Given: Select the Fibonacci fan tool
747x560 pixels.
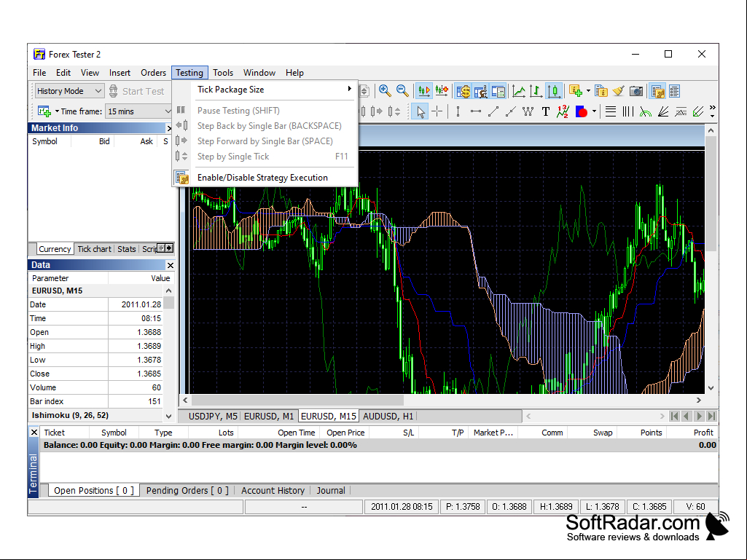Looking at the screenshot, I should [x=663, y=111].
